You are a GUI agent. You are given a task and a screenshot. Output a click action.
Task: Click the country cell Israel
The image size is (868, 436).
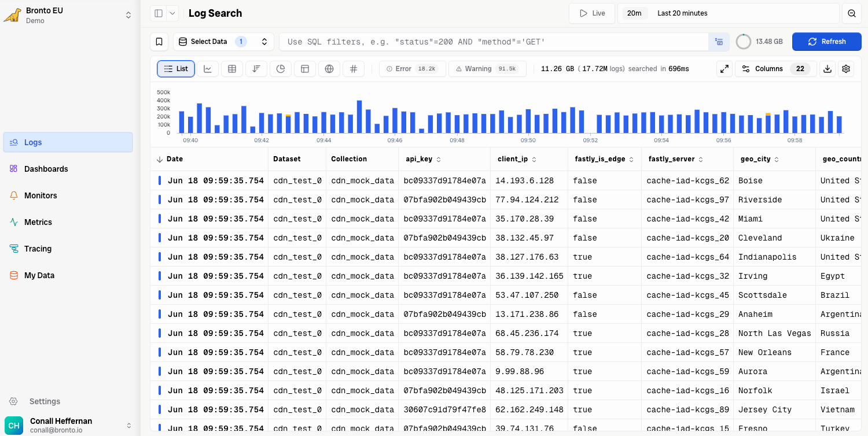[x=835, y=390]
